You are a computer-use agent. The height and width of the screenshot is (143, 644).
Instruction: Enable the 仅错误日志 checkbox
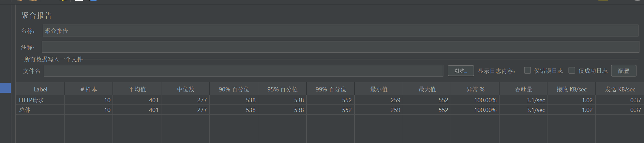pos(527,71)
